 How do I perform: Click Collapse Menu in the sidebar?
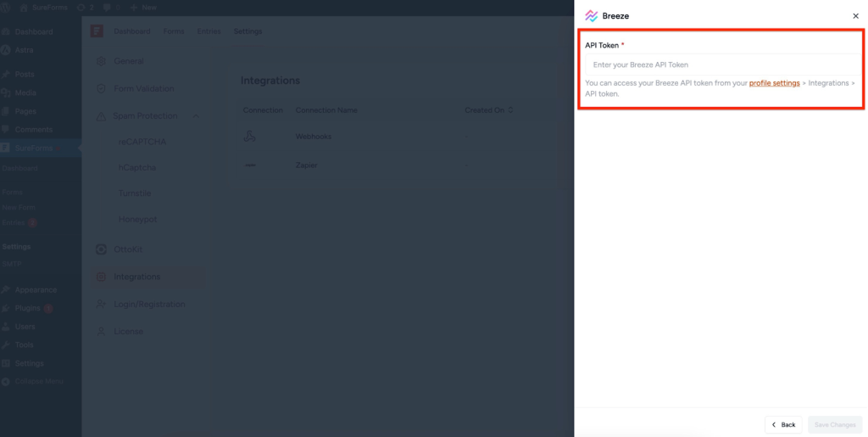point(41,382)
